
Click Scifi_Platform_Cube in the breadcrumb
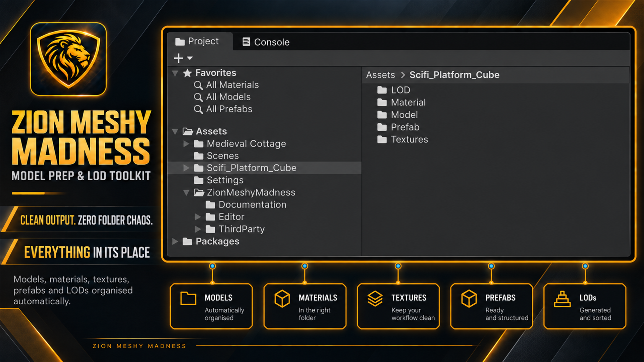coord(454,75)
